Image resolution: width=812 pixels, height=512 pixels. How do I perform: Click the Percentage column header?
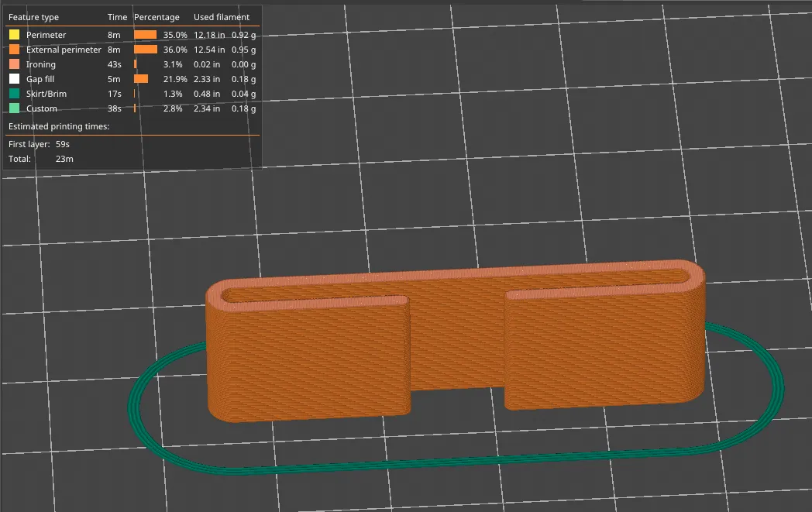click(x=157, y=16)
